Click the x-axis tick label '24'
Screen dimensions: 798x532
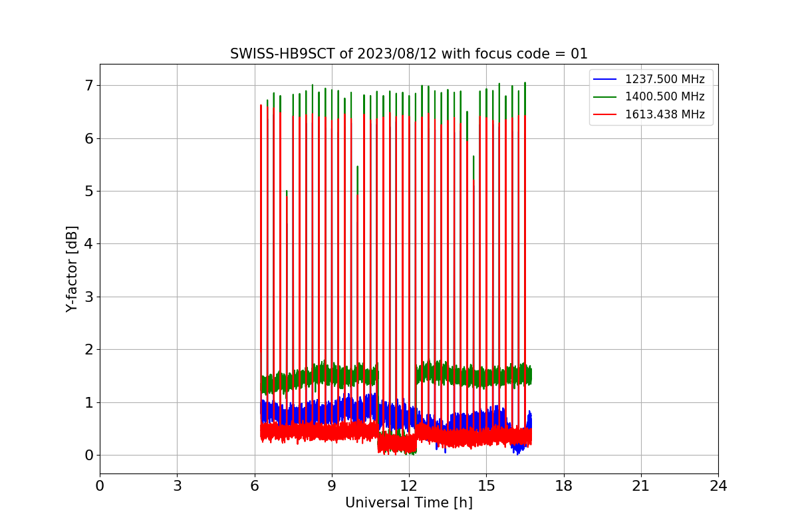tap(718, 486)
